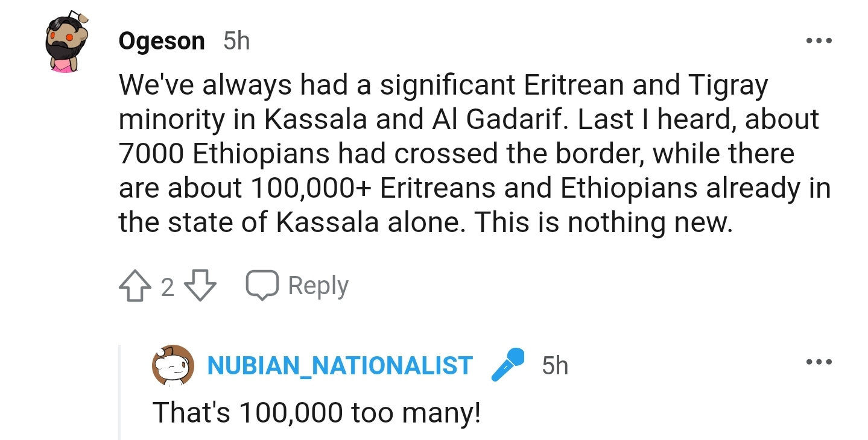The width and height of the screenshot is (868, 440).
Task: Open Ogeson's bearded Snoo avatar
Action: 68,42
